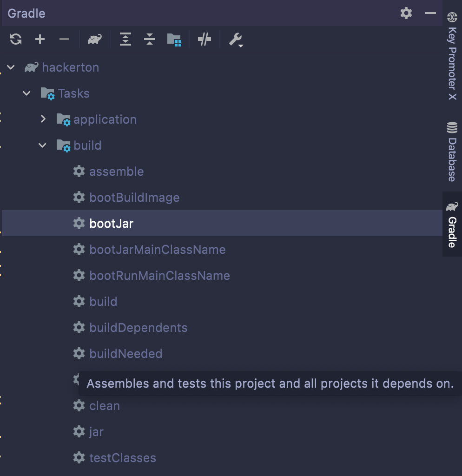Open Execute Gradle Task elephant icon
The width and height of the screenshot is (462, 476).
click(95, 39)
